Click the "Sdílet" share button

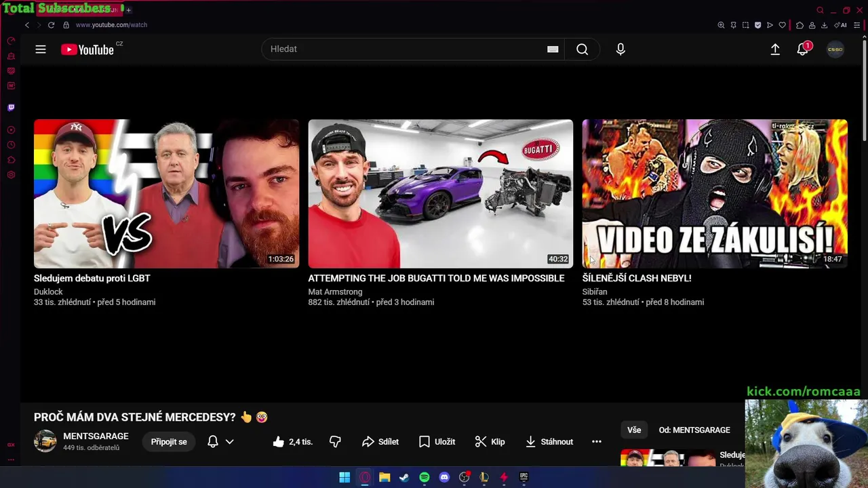pos(380,442)
